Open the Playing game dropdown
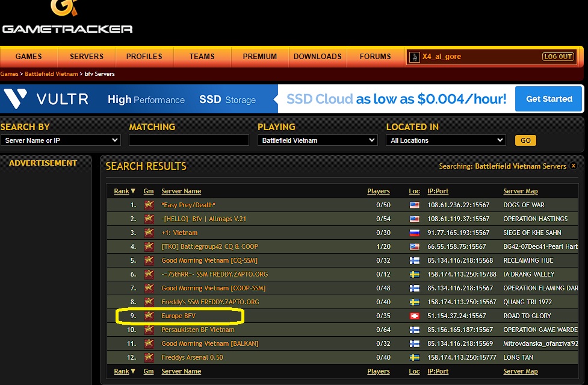This screenshot has height=385, width=588. pos(318,140)
